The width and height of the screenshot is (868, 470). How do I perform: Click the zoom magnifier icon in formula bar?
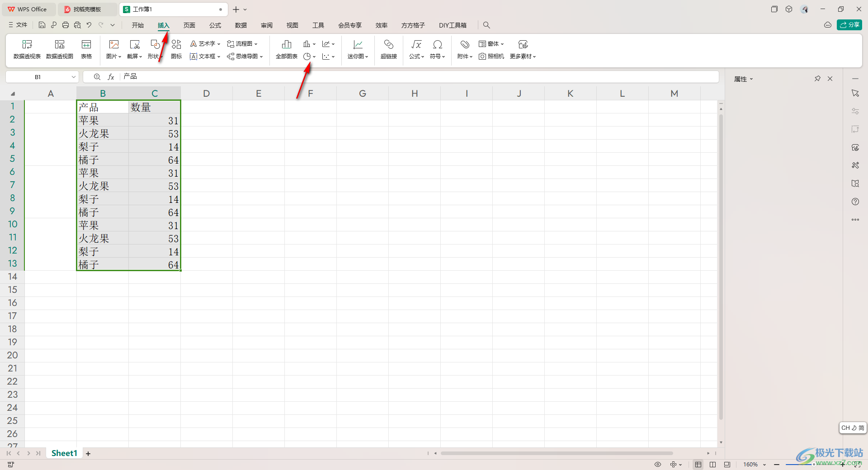pyautogui.click(x=97, y=77)
